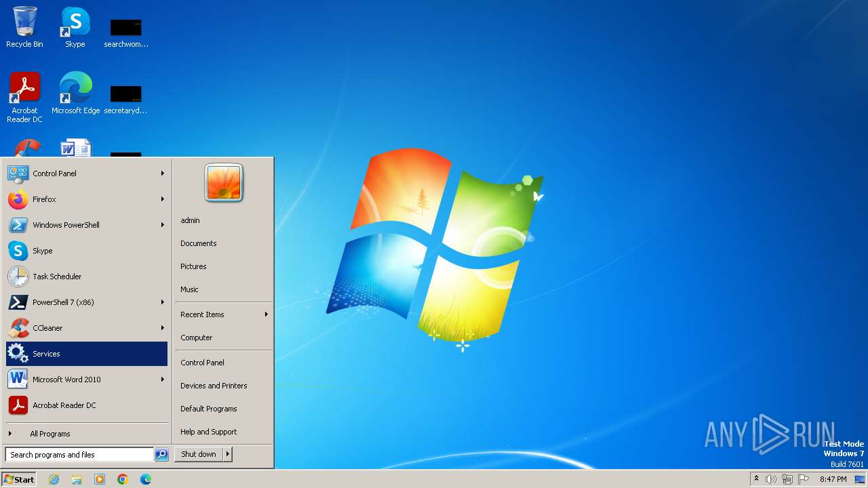Viewport: 868px width, 488px height.
Task: Open Recycle Bin desktop icon
Action: point(24,27)
